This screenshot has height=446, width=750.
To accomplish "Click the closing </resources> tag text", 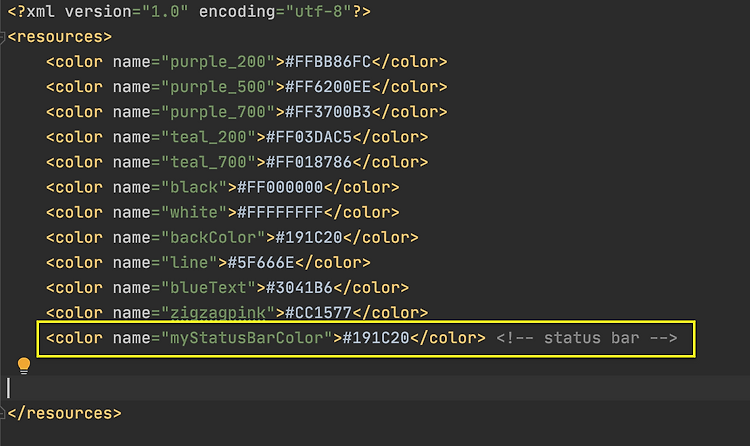I will click(65, 413).
